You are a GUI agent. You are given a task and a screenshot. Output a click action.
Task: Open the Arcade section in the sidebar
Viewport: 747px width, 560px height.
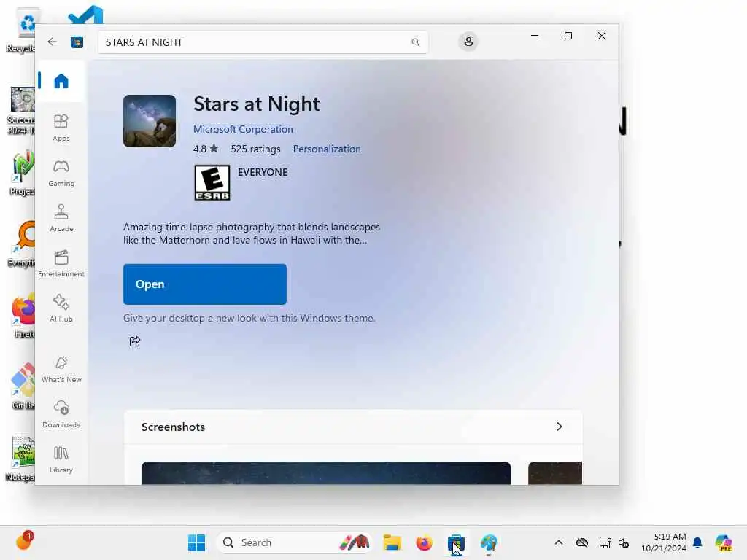(x=61, y=218)
